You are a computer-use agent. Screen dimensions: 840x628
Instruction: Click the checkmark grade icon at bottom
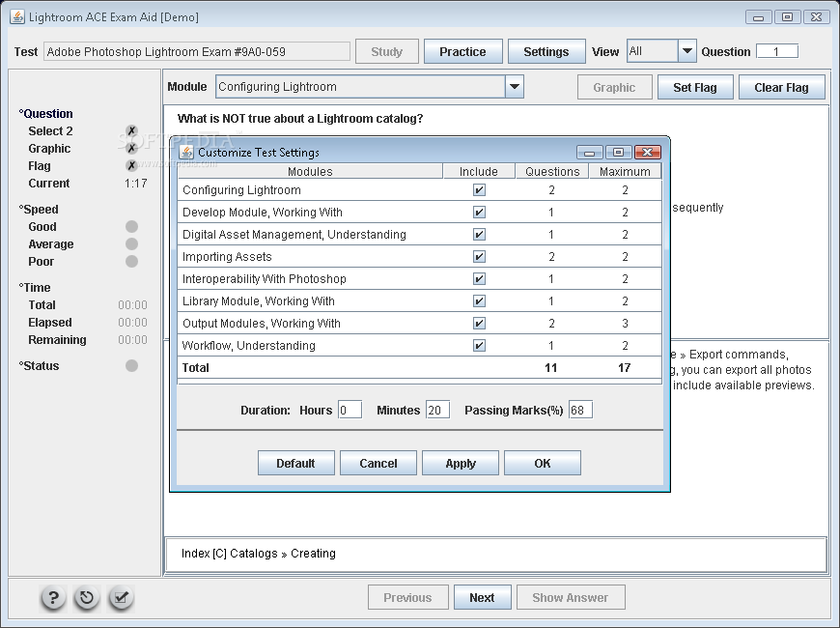[121, 597]
